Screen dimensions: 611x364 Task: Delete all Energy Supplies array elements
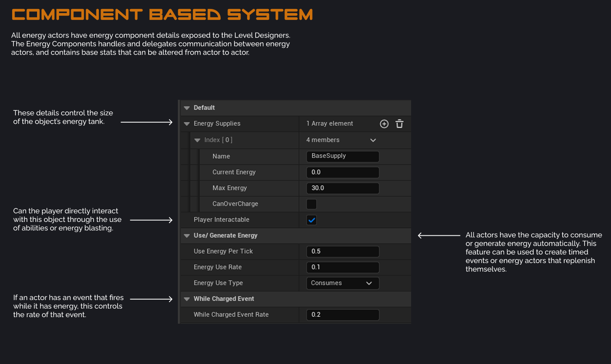click(399, 124)
